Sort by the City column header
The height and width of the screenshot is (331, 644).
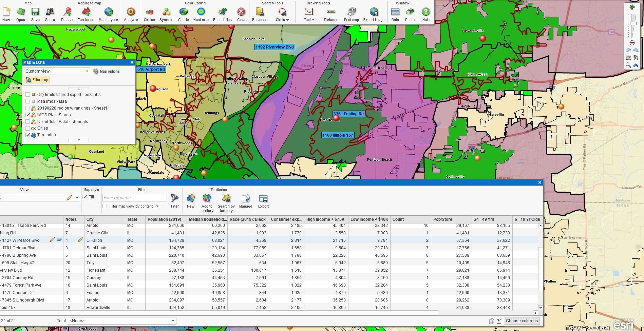tap(105, 219)
